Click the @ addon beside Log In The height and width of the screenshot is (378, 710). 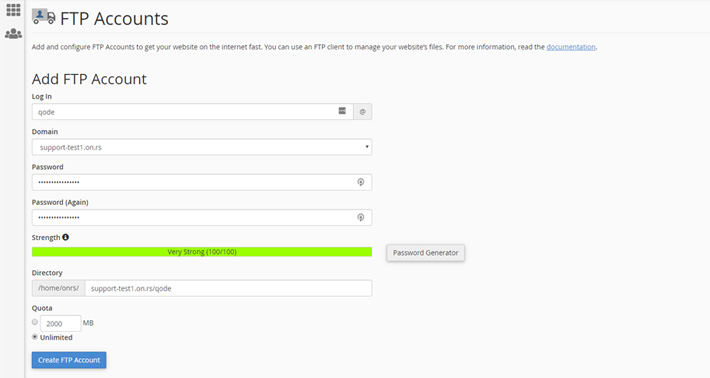(x=362, y=112)
